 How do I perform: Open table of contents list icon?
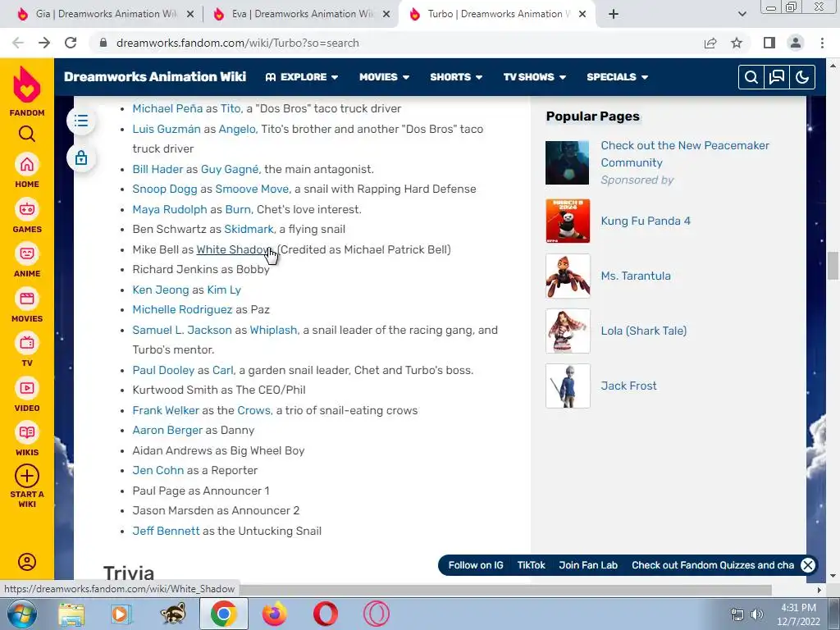point(81,121)
